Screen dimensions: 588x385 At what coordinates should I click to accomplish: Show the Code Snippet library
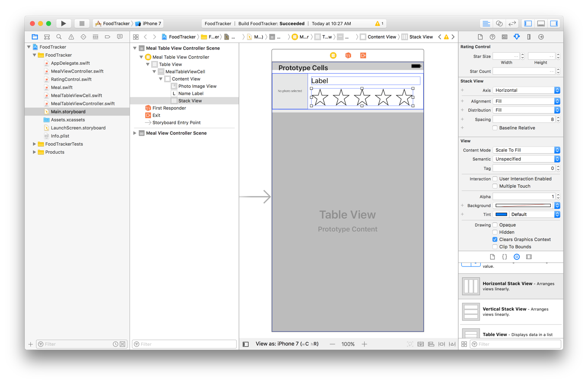(505, 257)
